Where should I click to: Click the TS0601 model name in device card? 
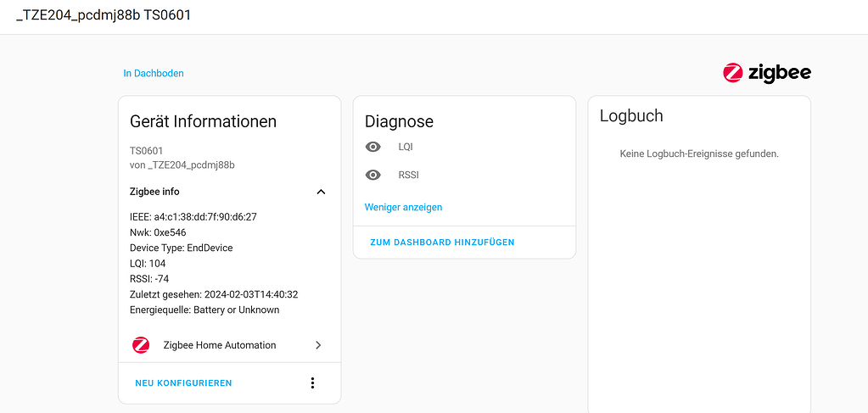coord(146,151)
